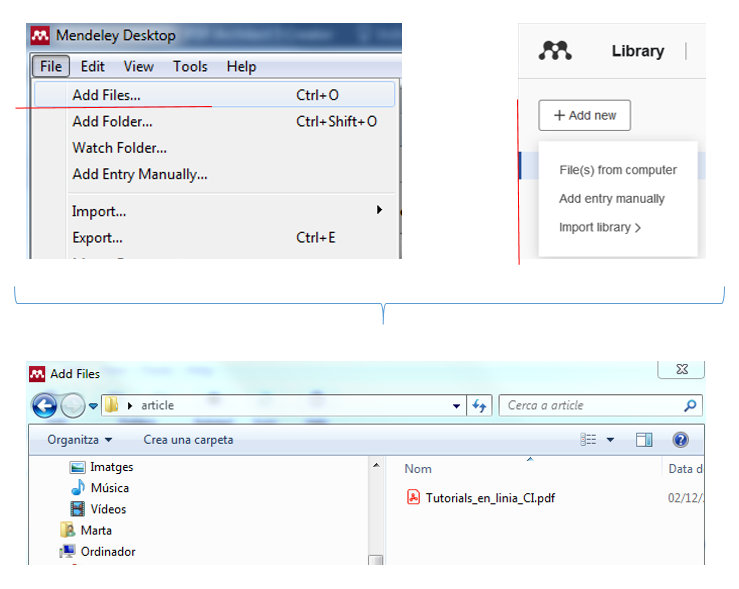Open the Edit menu
The width and height of the screenshot is (739, 589).
pos(92,66)
